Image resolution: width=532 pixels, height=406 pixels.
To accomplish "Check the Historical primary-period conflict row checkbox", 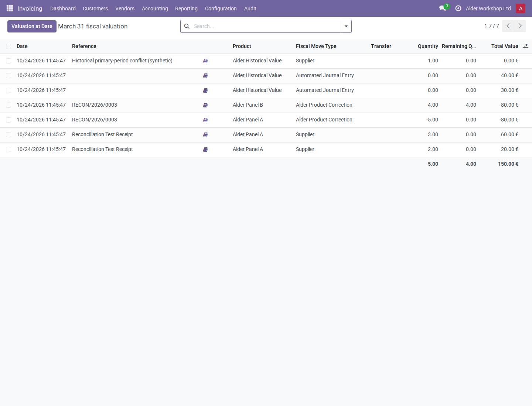I will [8, 61].
